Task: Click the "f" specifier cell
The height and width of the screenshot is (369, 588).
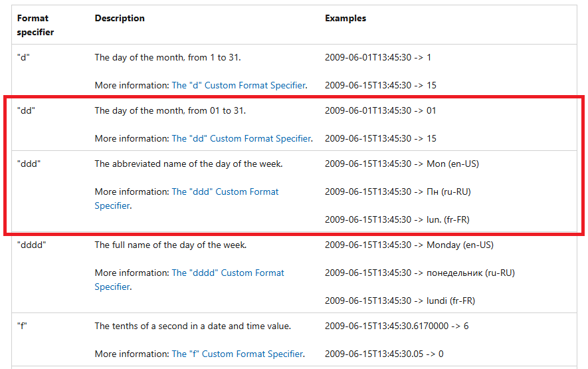Action: pyautogui.click(x=23, y=326)
